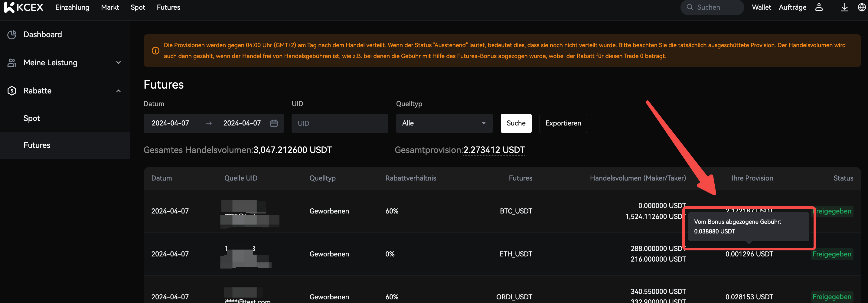This screenshot has height=303, width=868.
Task: Click the Meine Leistung people icon
Action: [12, 63]
